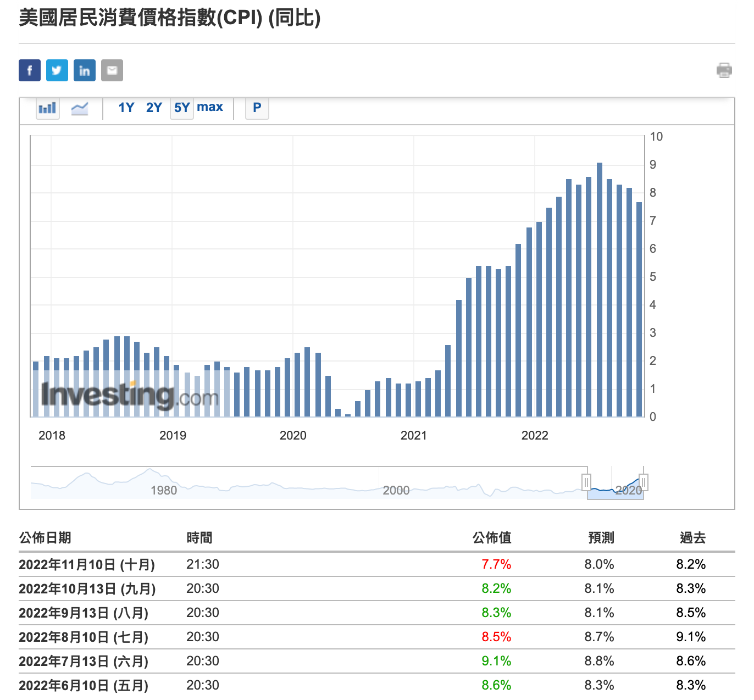Share the page on LinkedIn

(x=85, y=70)
